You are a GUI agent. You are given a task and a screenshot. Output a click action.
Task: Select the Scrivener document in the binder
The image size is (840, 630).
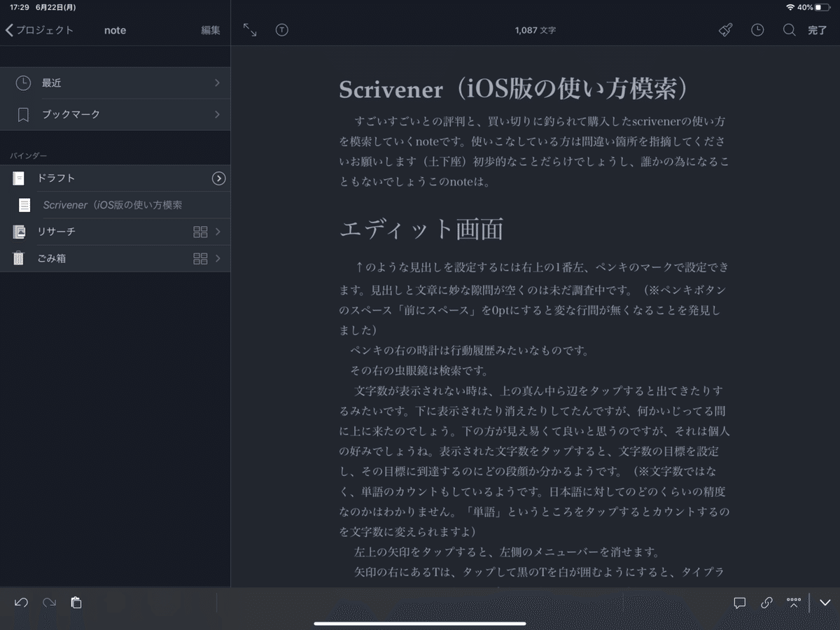115,204
